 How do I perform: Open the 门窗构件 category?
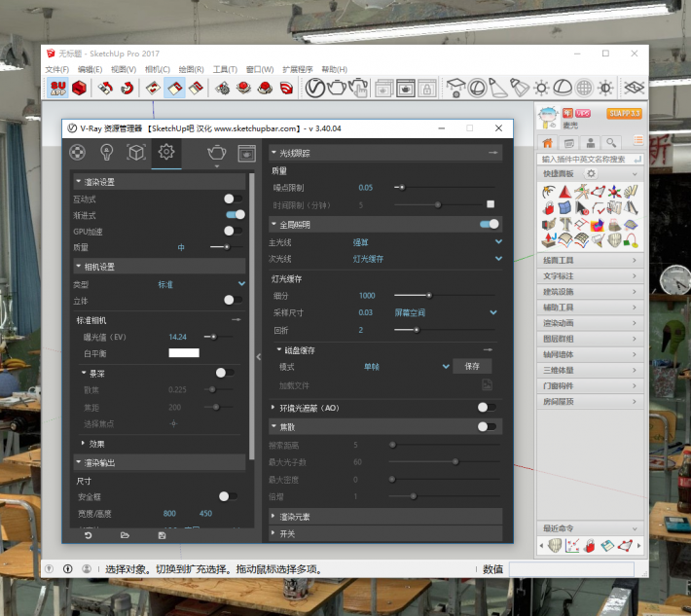pyautogui.click(x=590, y=385)
